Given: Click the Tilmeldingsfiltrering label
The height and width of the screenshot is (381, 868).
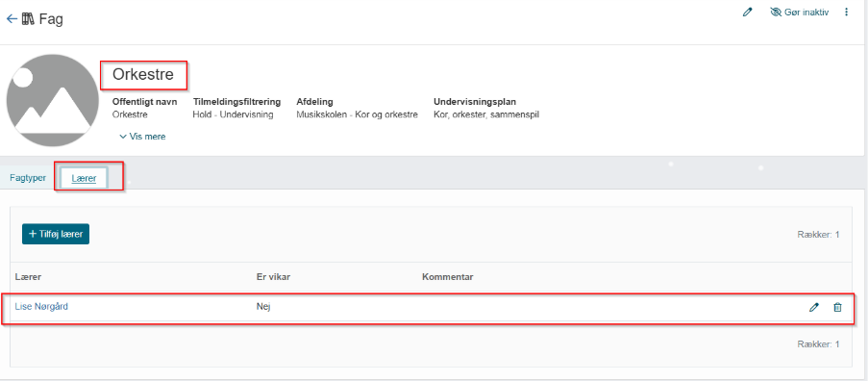Looking at the screenshot, I should point(236,102).
